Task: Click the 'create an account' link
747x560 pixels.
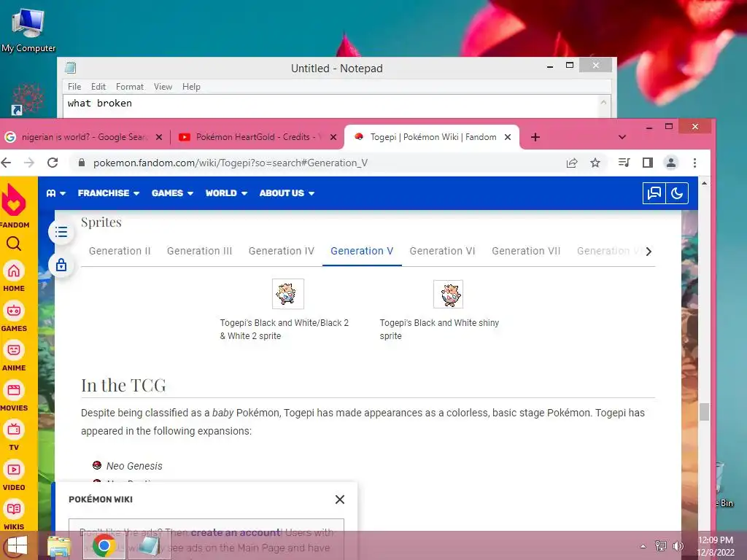Action: tap(236, 532)
